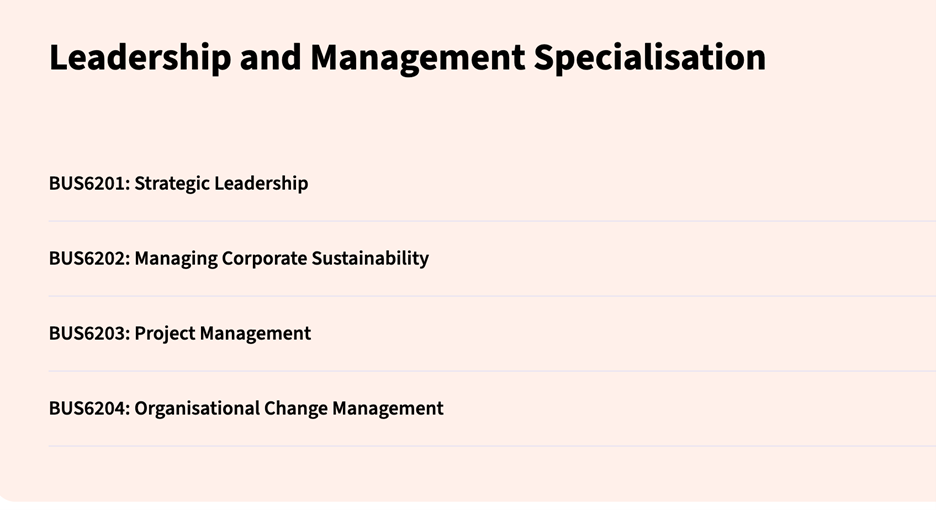Screen dimensions: 936x510
Task: Click the course code BUS6202
Action: [x=88, y=258]
